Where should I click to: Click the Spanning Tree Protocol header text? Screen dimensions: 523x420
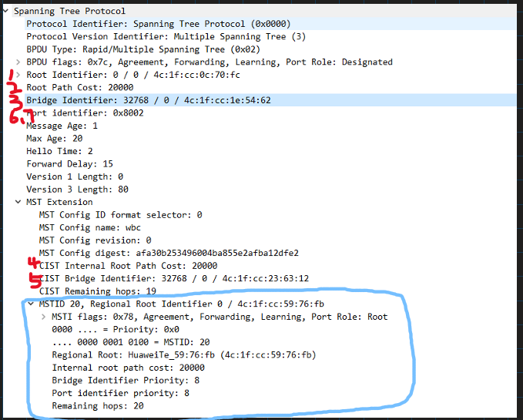coord(70,11)
